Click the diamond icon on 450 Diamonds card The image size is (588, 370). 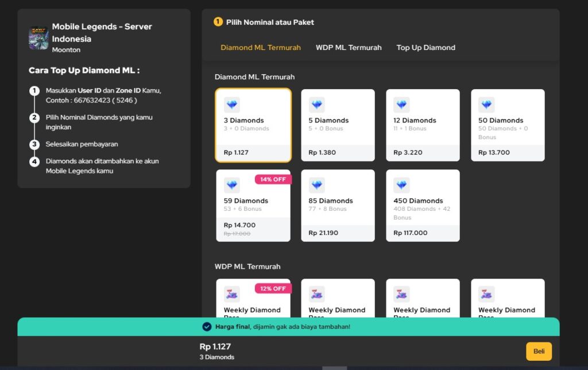401,185
